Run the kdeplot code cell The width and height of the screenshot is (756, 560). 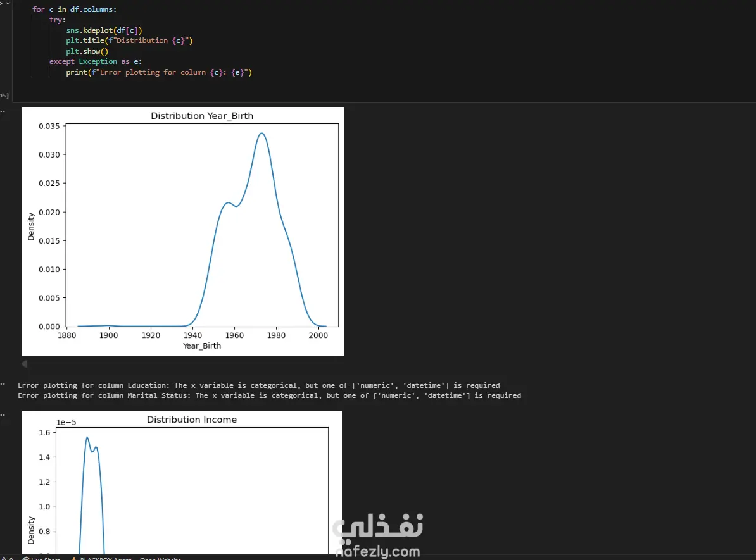[x=1, y=3]
